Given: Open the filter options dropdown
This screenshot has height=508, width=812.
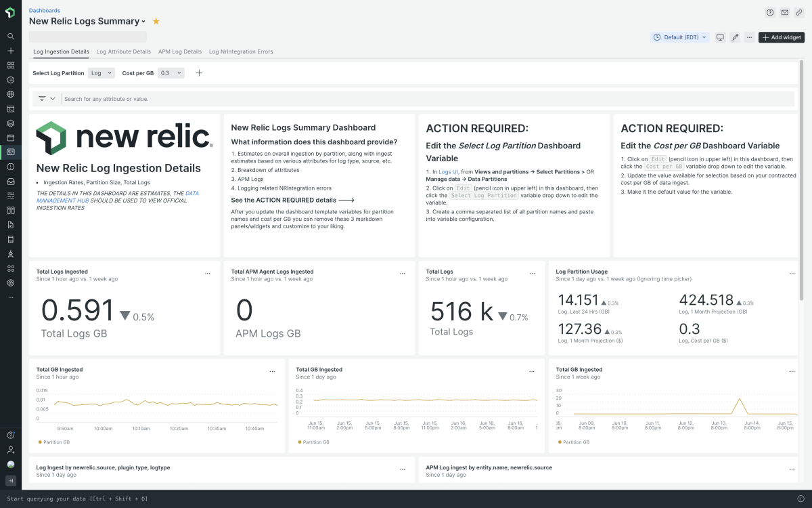Looking at the screenshot, I should tap(47, 99).
